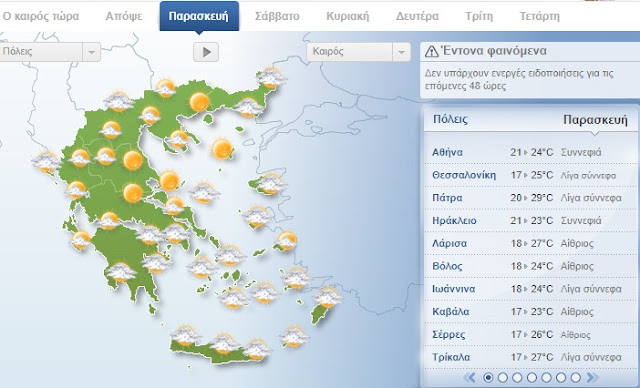640x388 pixels.
Task: Open the Ηράκλειο city forecast
Action: tap(454, 221)
